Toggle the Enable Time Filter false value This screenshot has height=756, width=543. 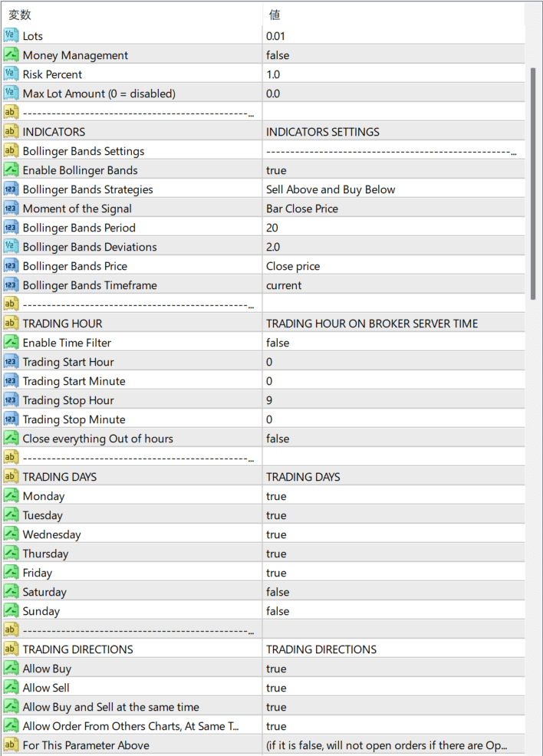(x=278, y=343)
